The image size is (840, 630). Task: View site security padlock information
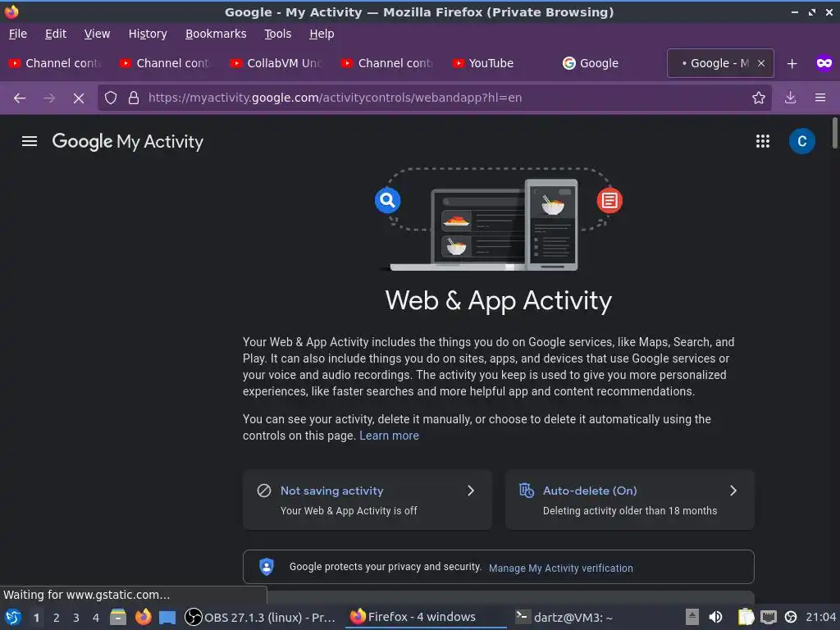(x=134, y=98)
